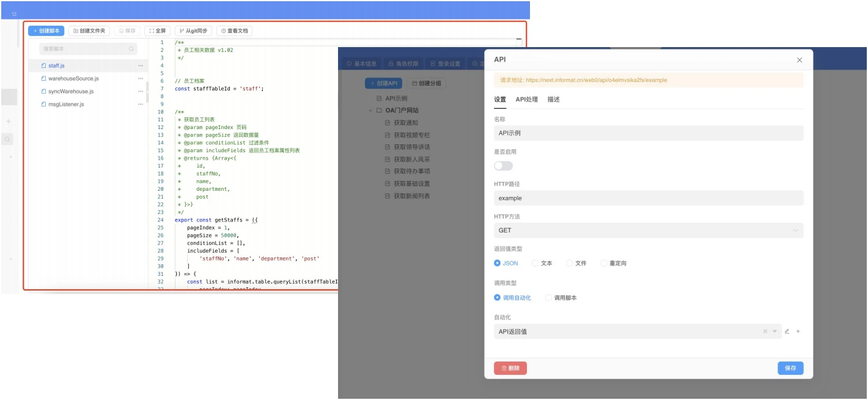This screenshot has width=868, height=400.
Task: Click the 全屏 fullscreen button
Action: (x=158, y=31)
